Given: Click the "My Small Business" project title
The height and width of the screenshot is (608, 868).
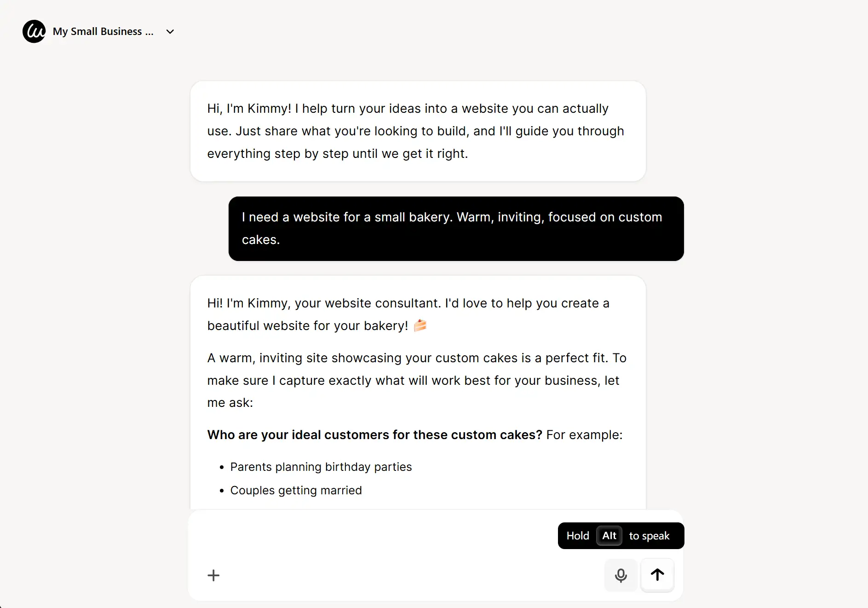Looking at the screenshot, I should coord(103,31).
